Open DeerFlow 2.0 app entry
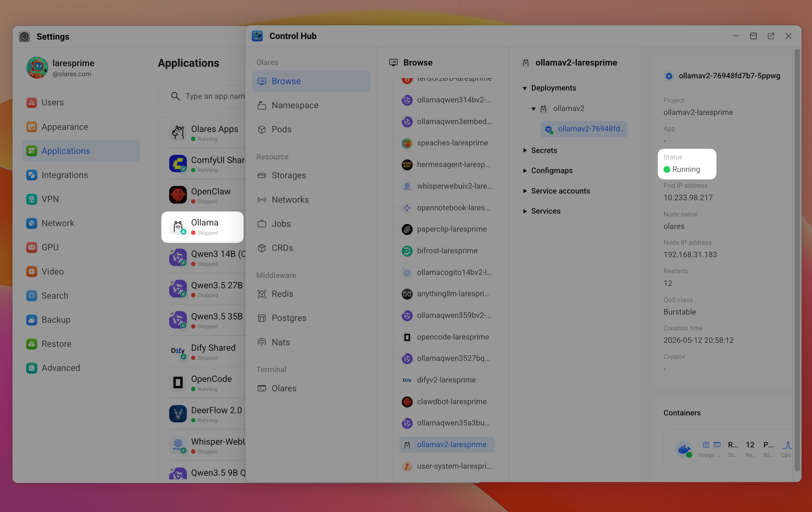 tap(207, 414)
